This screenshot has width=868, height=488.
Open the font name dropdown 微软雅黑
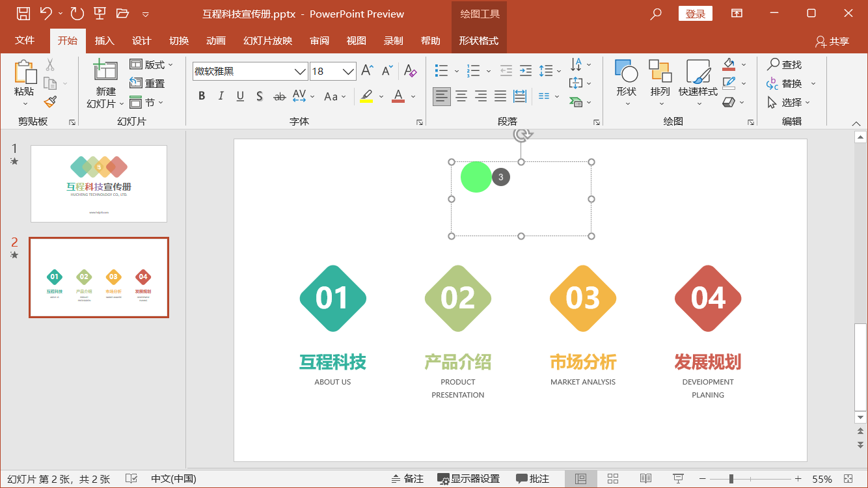point(300,71)
